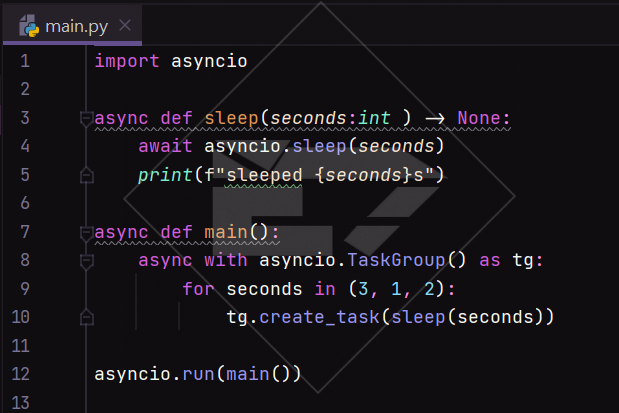Click line number 3 in gutter
The image size is (619, 413).
click(25, 118)
